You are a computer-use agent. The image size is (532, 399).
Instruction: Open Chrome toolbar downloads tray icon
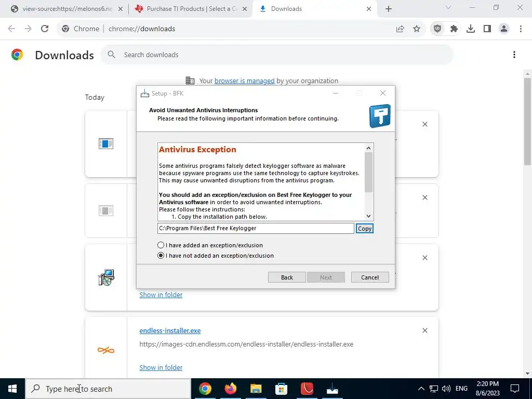[471, 29]
